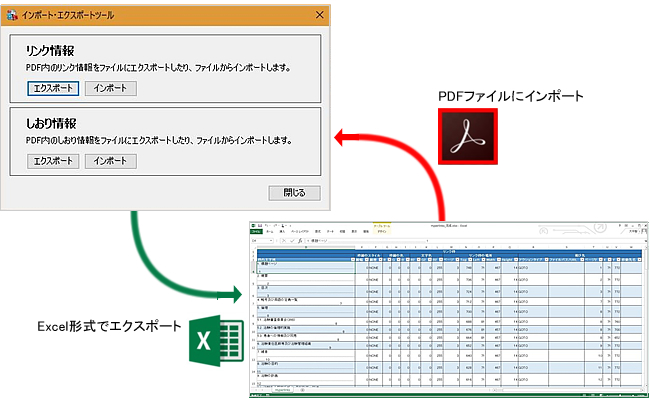Open the デザイン table tools tab in Excel
The height and width of the screenshot is (400, 650).
tap(382, 232)
